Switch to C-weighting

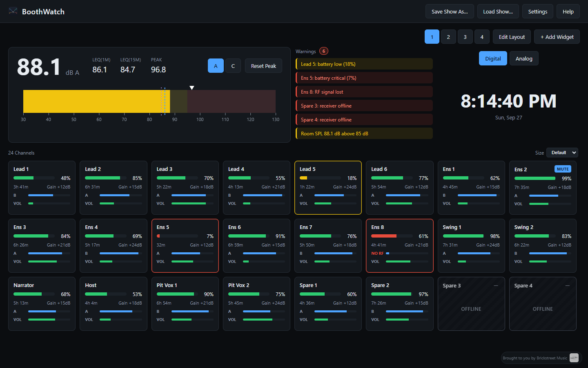coord(233,66)
